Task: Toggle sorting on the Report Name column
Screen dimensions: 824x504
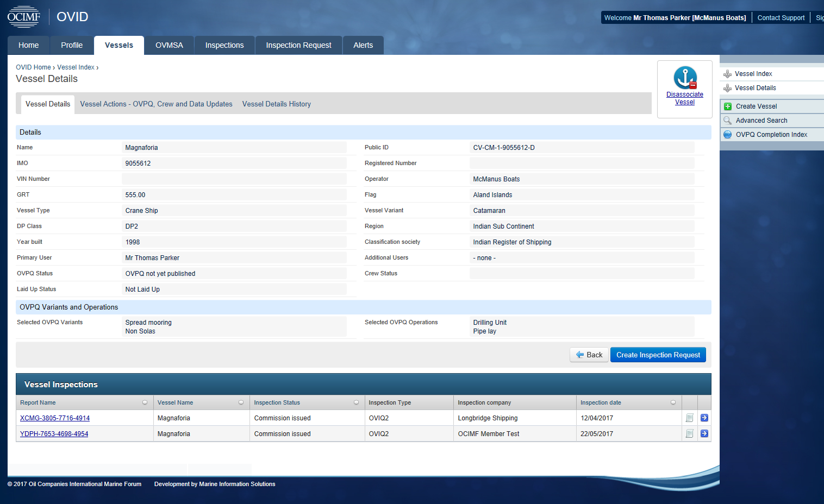Action: [145, 402]
